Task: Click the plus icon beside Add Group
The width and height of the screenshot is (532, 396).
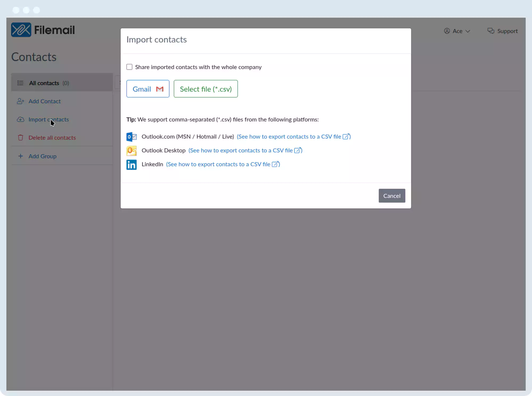Action: (x=20, y=156)
